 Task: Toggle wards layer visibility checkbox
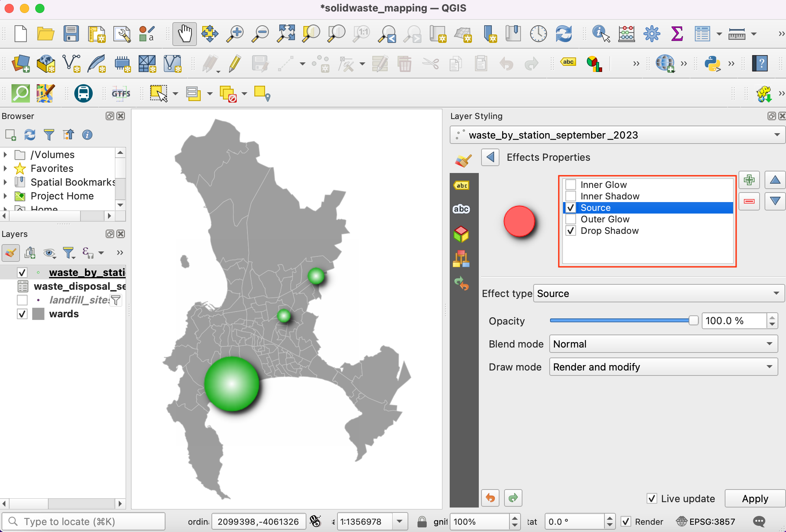point(22,314)
